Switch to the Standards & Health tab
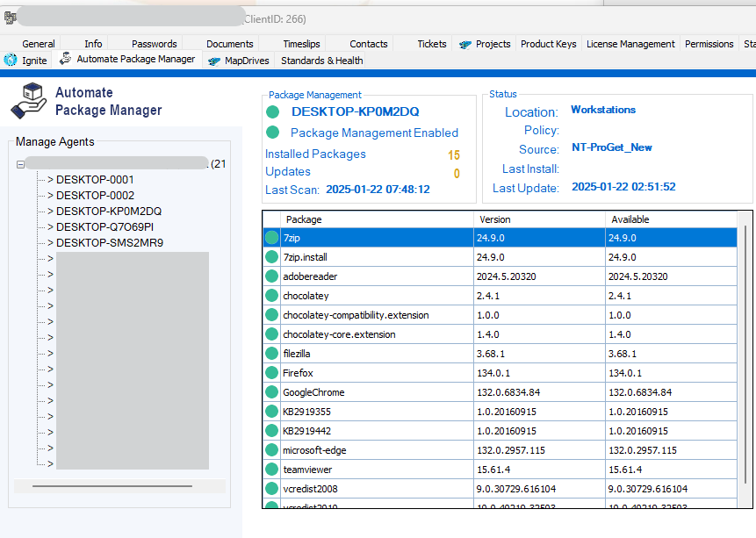Viewport: 756px width, 538px height. pyautogui.click(x=321, y=61)
